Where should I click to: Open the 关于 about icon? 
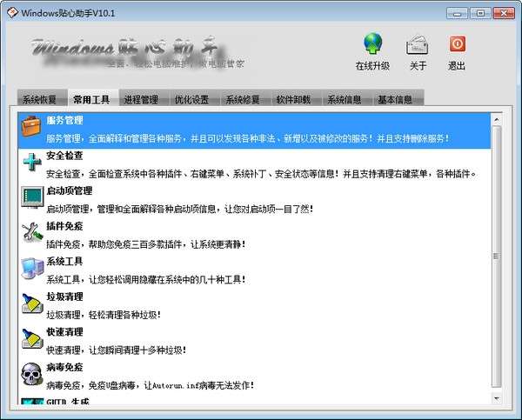pos(417,45)
